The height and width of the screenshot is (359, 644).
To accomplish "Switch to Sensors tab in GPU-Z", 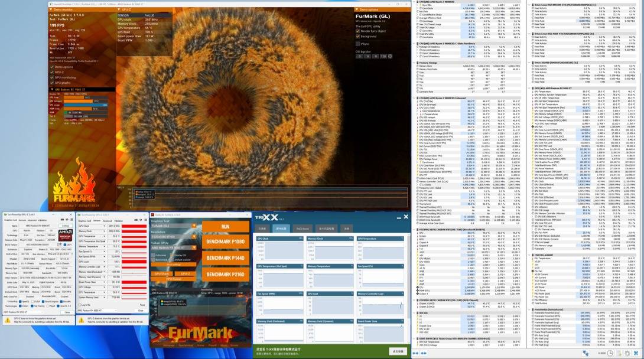I will (x=22, y=220).
